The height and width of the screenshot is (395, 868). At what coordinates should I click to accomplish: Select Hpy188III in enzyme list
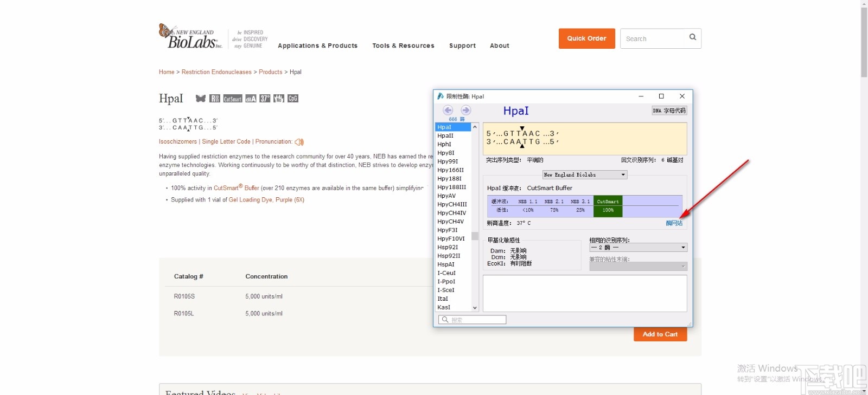tap(453, 187)
